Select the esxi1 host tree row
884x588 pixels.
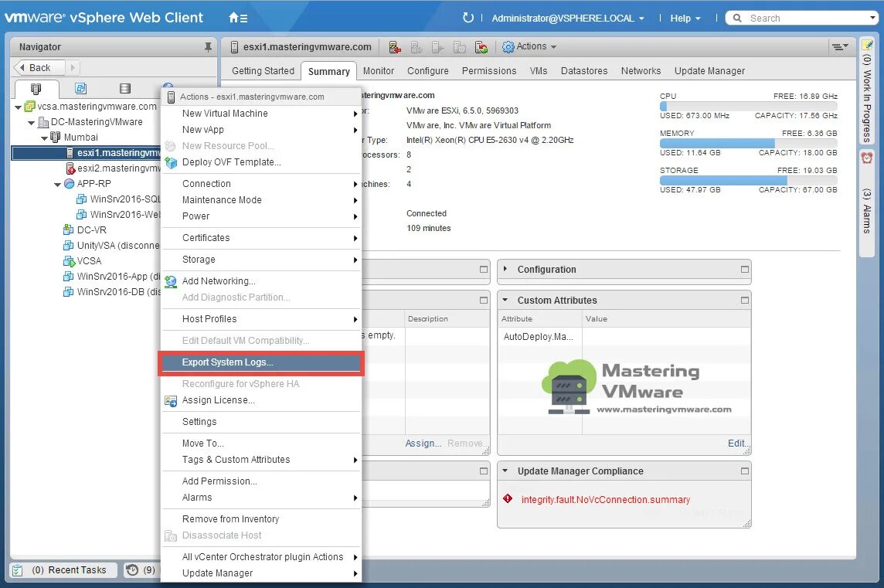(x=87, y=153)
